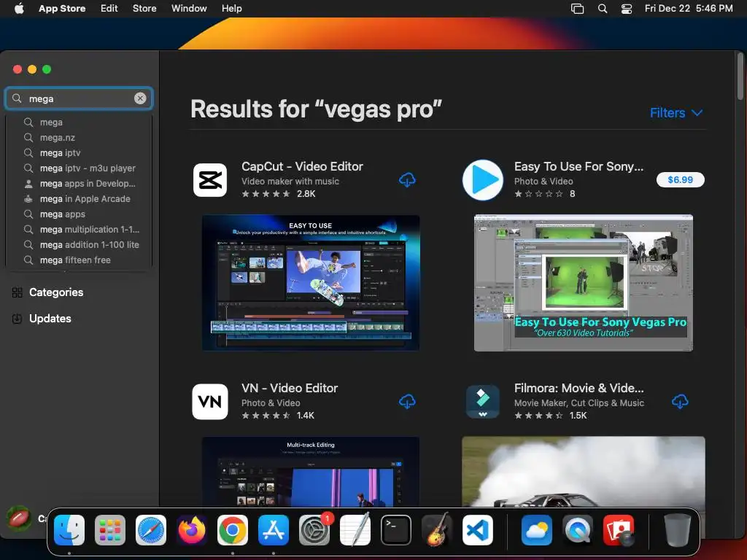Open the Trash in the Dock
Image resolution: width=747 pixels, height=560 pixels.
pyautogui.click(x=678, y=530)
